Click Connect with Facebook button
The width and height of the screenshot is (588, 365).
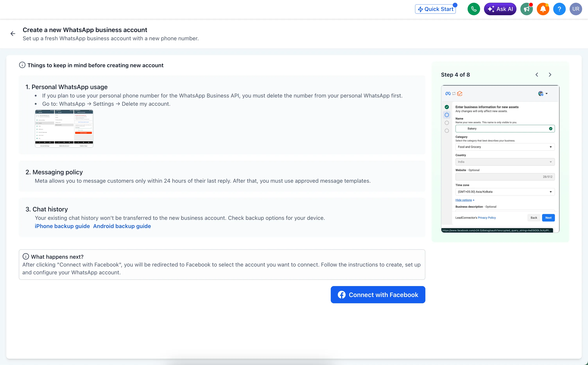tap(378, 295)
